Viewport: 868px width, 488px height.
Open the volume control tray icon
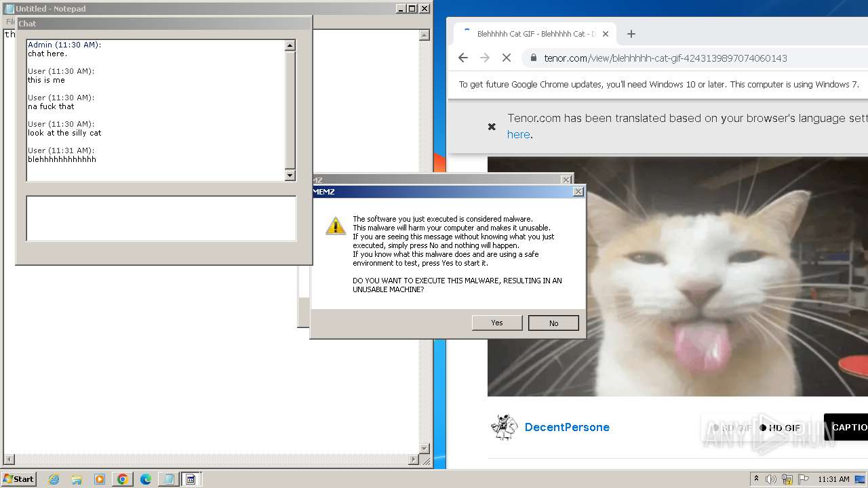771,479
